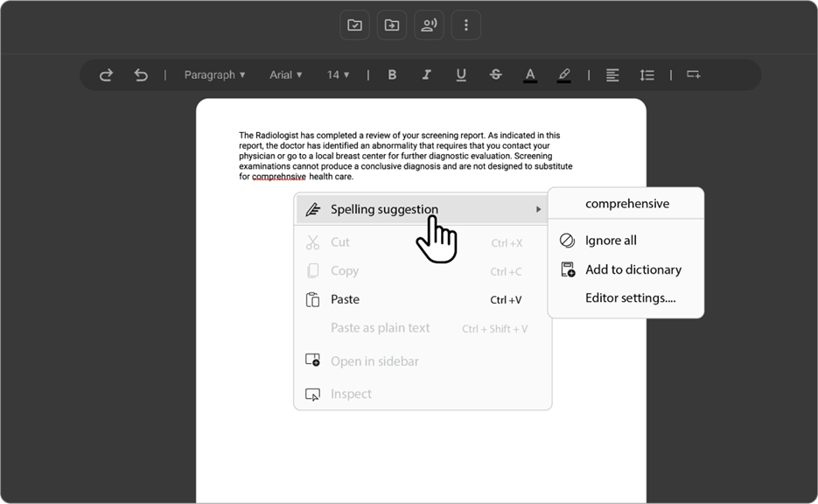
Task: Click the undo arrow icon
Action: 141,75
